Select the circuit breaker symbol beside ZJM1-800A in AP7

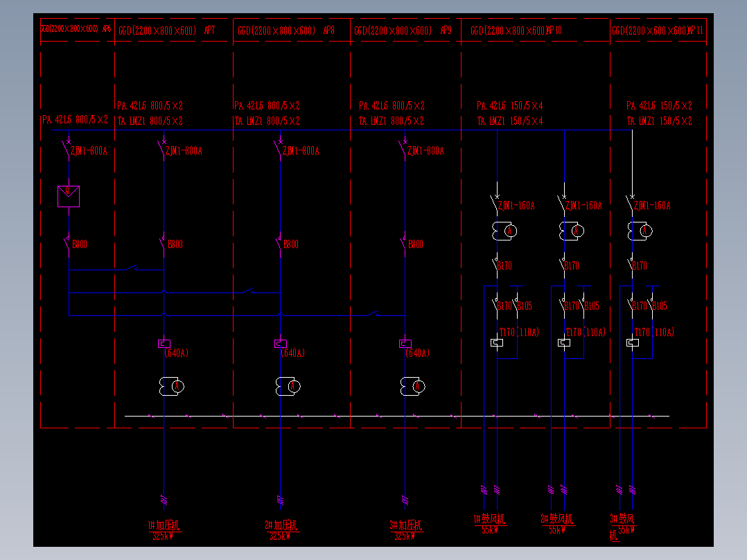point(161,148)
